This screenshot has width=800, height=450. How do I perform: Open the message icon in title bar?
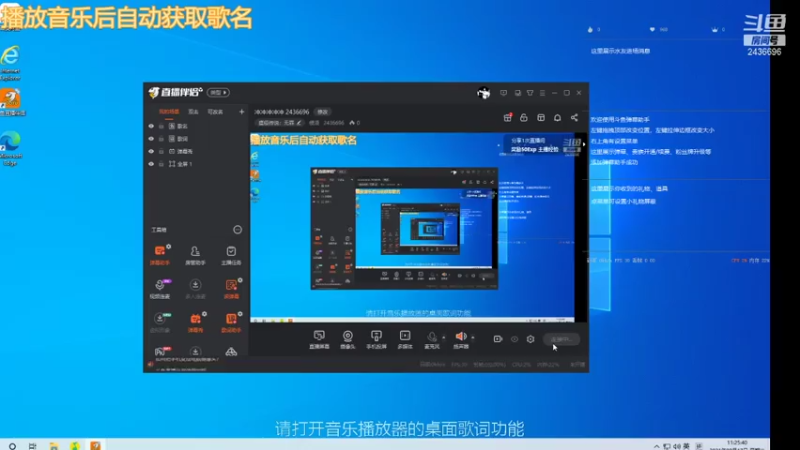click(504, 93)
